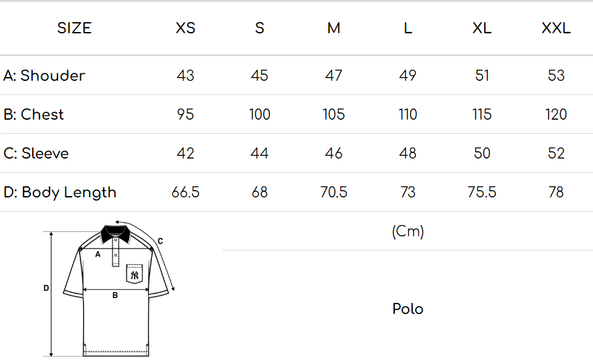Click the black collar of the polo

point(115,232)
